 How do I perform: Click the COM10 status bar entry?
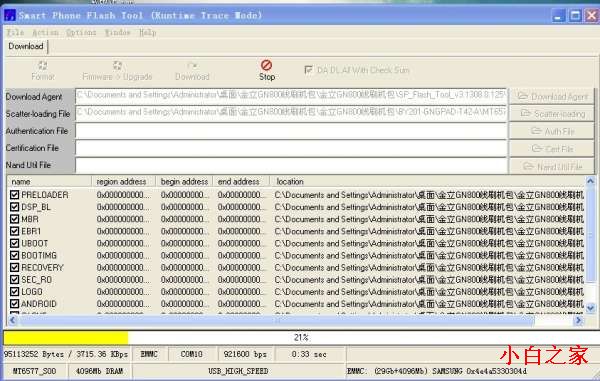[x=192, y=354]
